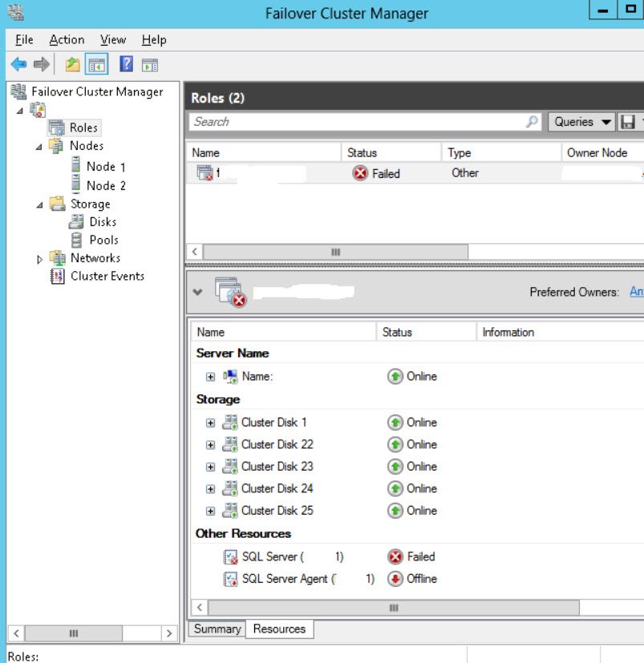The height and width of the screenshot is (663, 644).
Task: Click the Back arrow toolbar icon
Action: tap(18, 65)
